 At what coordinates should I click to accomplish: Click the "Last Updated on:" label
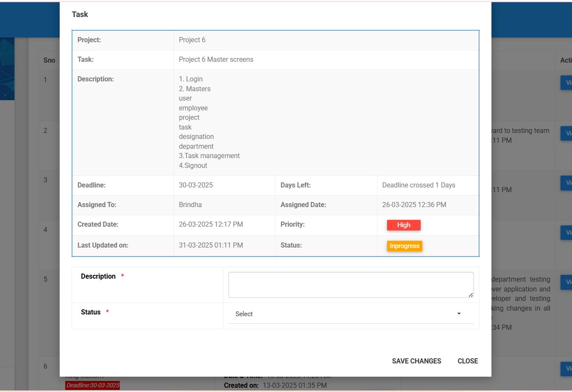click(x=103, y=245)
